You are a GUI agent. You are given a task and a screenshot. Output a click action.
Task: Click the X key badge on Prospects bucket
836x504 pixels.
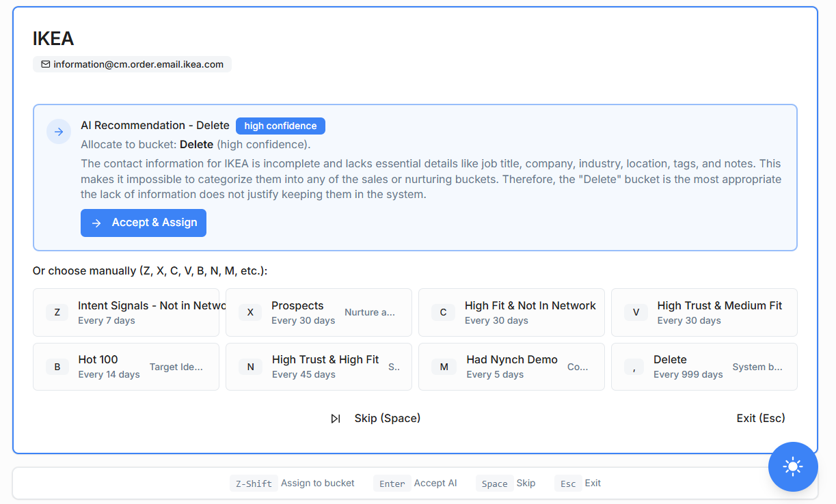250,312
